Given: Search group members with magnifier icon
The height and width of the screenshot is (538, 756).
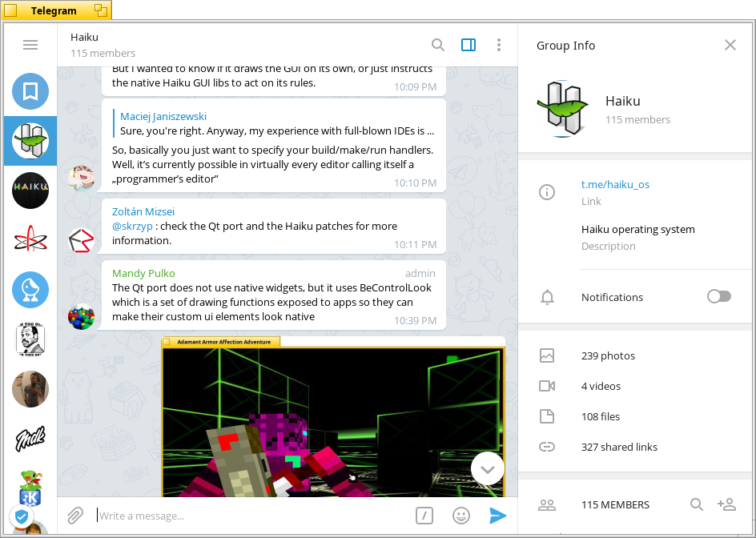Looking at the screenshot, I should [x=696, y=504].
